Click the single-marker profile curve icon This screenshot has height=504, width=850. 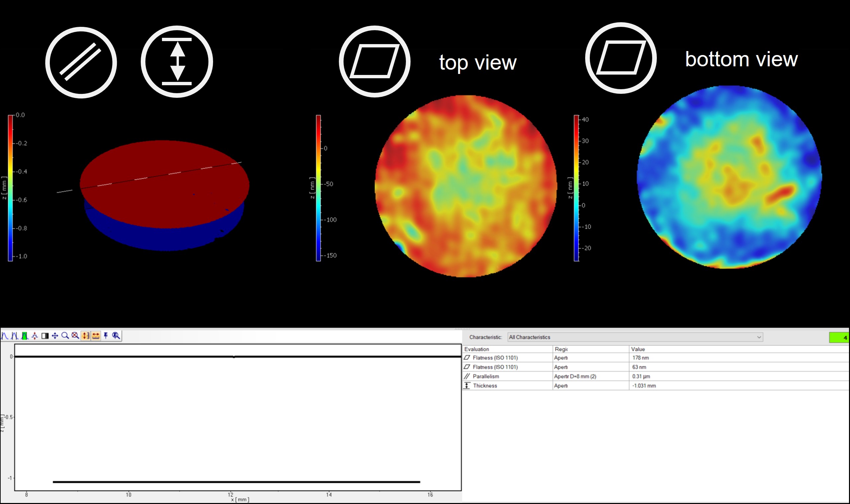click(x=4, y=336)
